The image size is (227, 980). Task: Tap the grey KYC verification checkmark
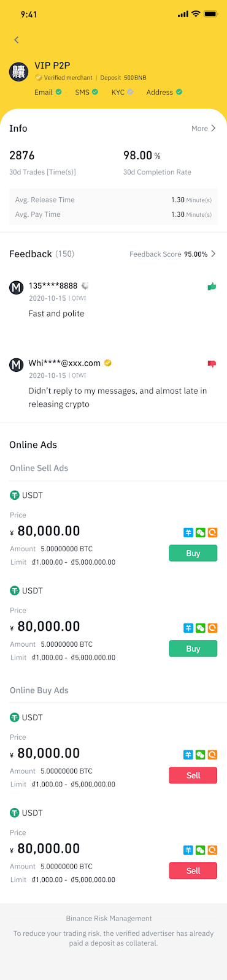[130, 92]
